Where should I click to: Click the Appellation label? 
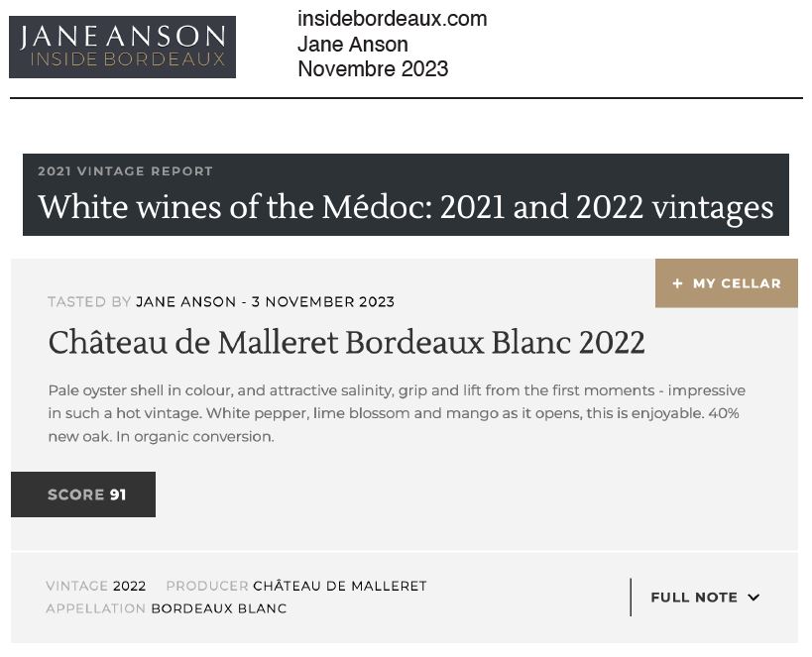pos(96,608)
